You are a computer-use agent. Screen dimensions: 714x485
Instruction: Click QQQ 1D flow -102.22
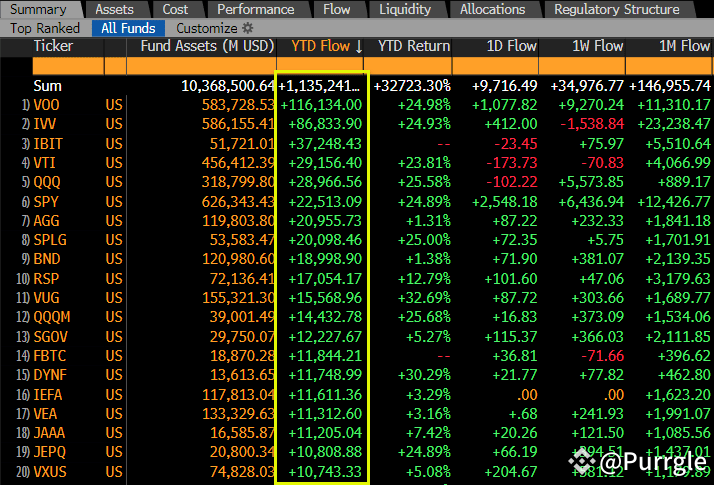[x=511, y=182]
